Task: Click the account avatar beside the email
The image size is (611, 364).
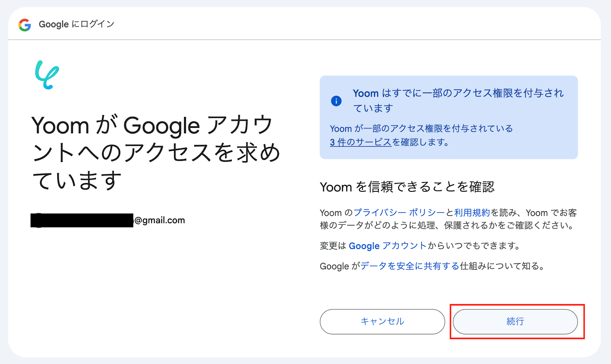Action: click(38, 220)
